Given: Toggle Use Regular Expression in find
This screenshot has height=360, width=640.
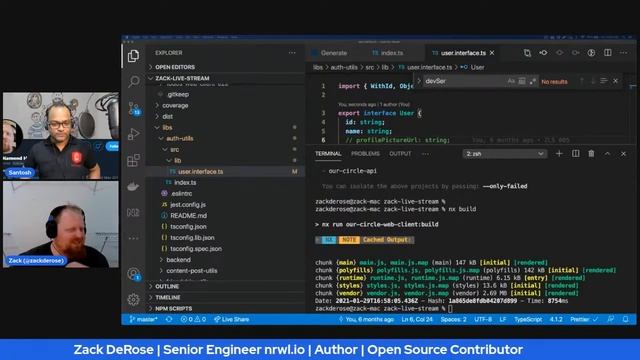Looking at the screenshot, I should pos(533,81).
